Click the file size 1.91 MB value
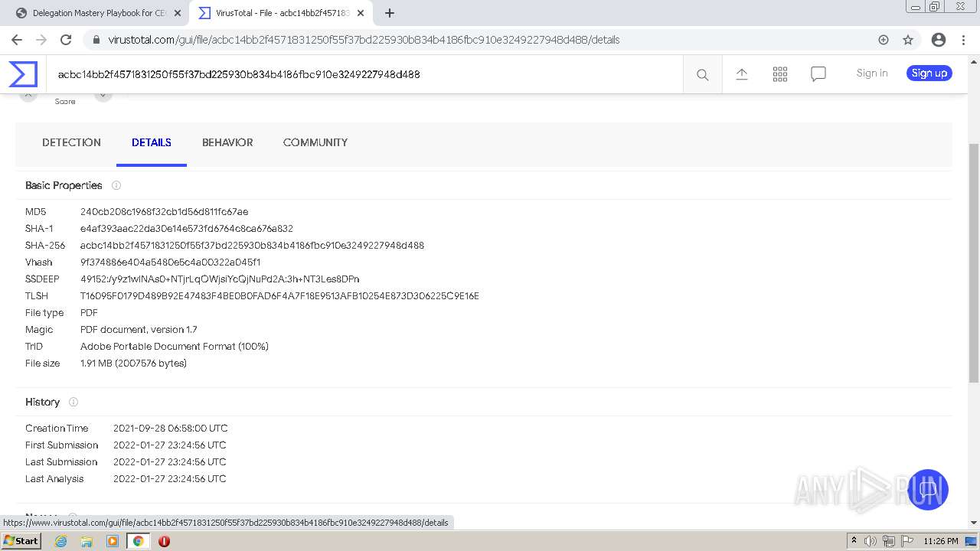This screenshot has height=551, width=980. tap(133, 364)
